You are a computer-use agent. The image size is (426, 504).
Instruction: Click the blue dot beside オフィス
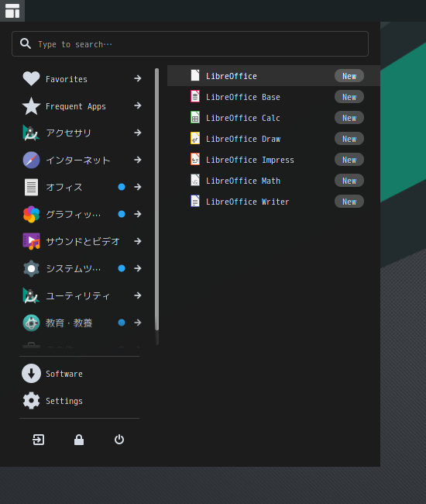click(122, 187)
